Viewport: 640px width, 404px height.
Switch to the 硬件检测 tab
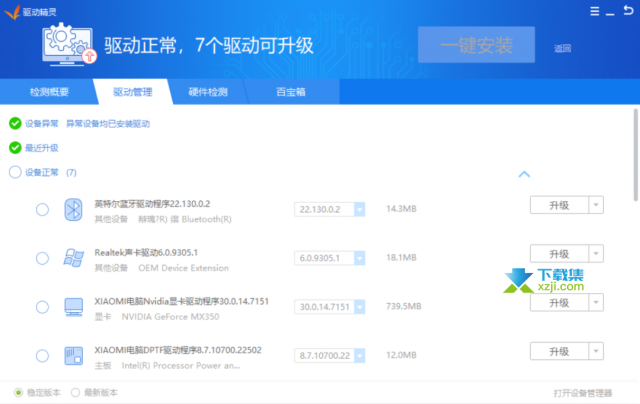click(208, 92)
